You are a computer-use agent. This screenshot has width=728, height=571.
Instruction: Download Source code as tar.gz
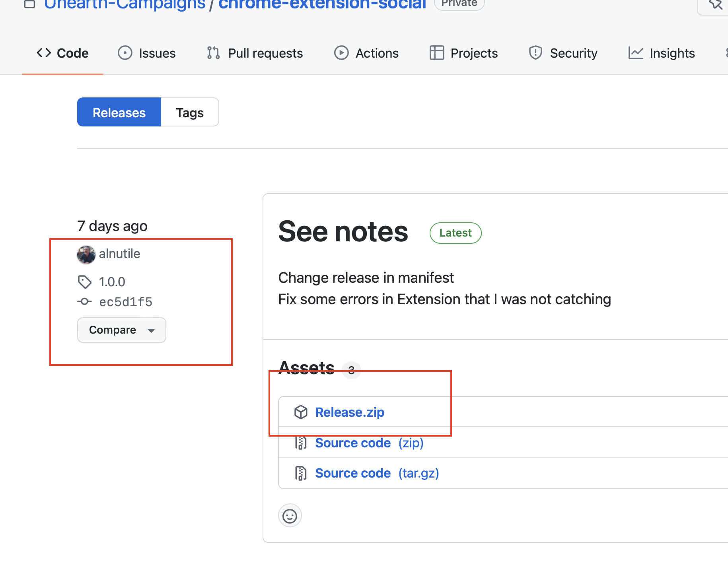point(353,473)
